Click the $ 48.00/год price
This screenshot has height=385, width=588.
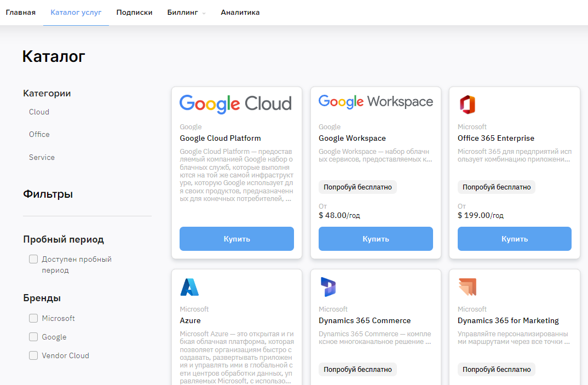[339, 215]
